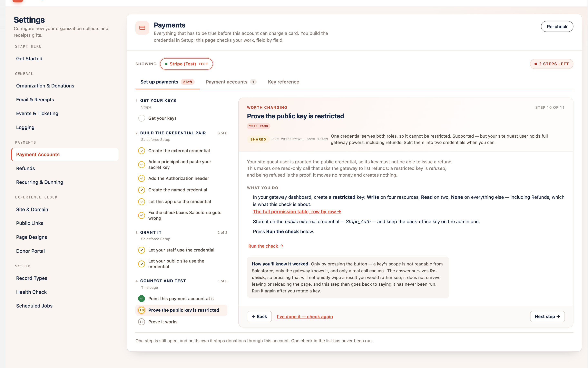
Task: Click the check icon for Add the Authorization header
Action: [141, 178]
